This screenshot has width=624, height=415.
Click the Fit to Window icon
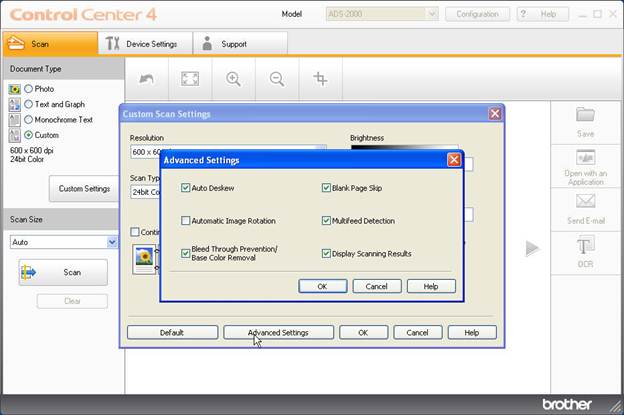[x=190, y=79]
